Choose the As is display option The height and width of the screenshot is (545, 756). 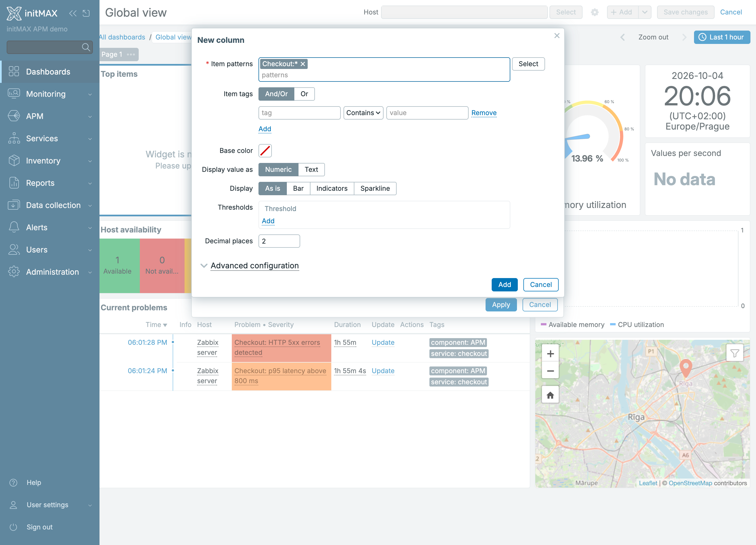click(273, 189)
